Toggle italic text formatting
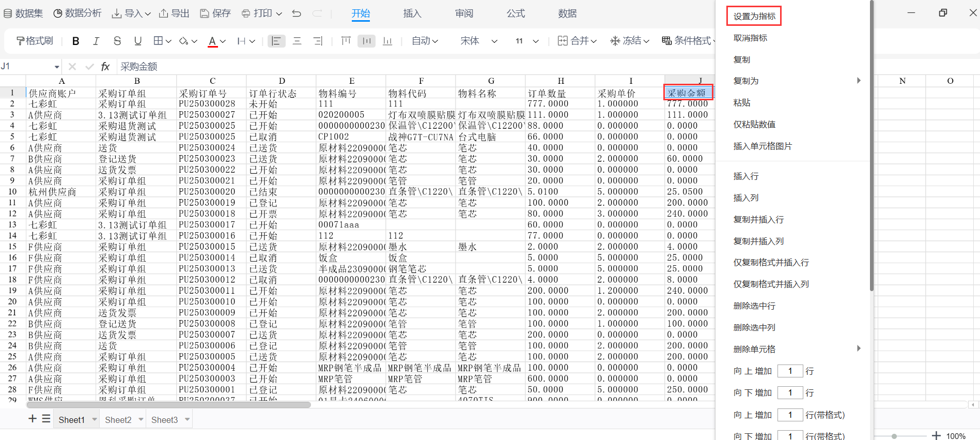The height and width of the screenshot is (440, 980). [96, 41]
